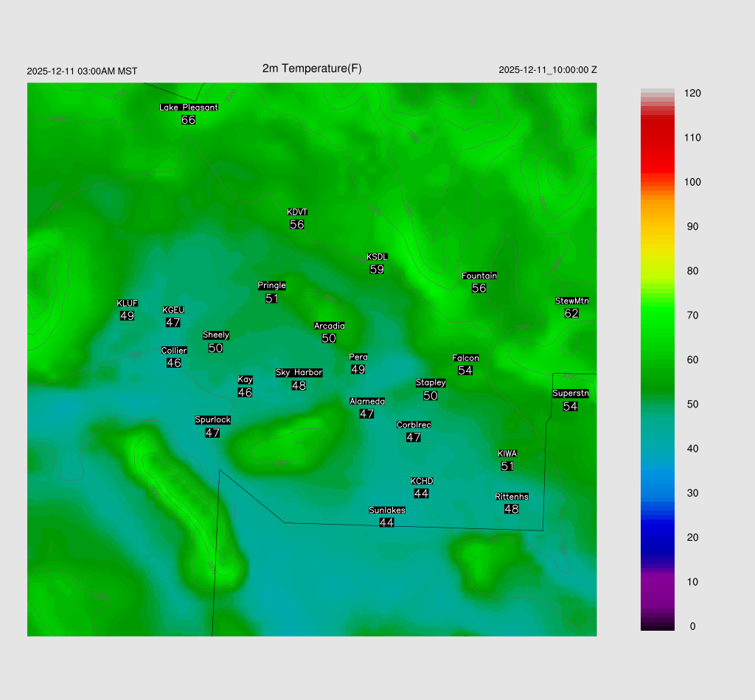
Task: Pick the StewMtn station reading
Action: pos(571,313)
